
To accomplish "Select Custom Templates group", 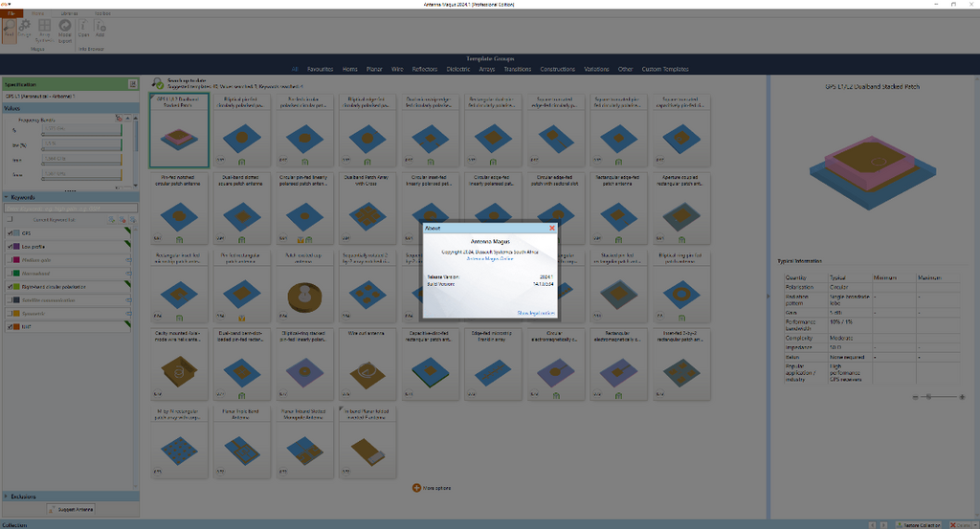I will [665, 69].
